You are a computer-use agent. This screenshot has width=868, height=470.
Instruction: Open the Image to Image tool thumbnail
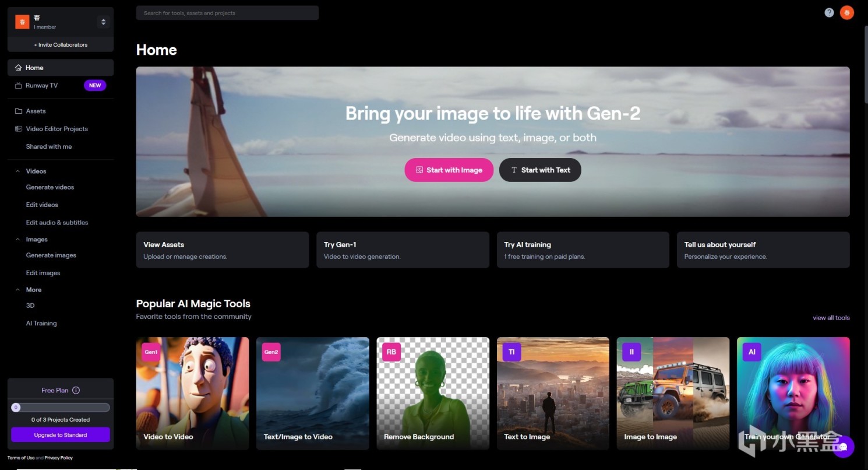(x=673, y=394)
